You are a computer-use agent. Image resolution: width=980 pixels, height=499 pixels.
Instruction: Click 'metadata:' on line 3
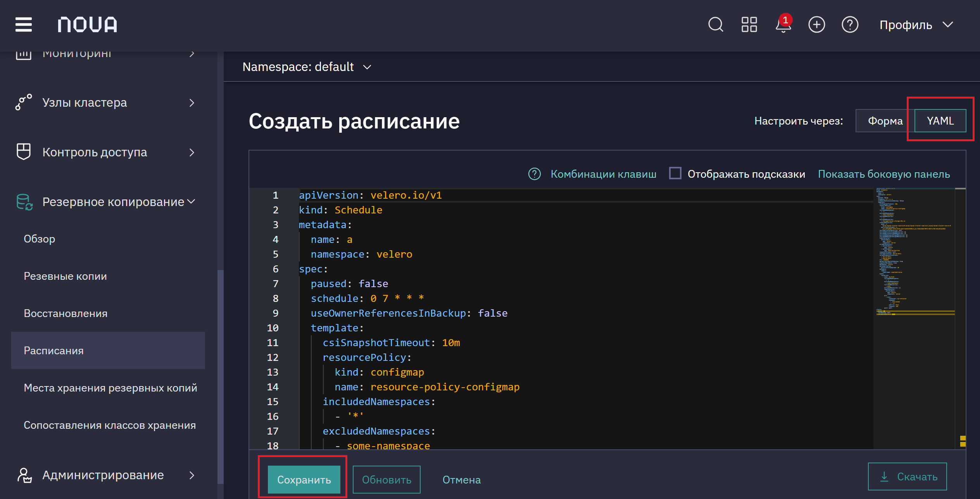(x=325, y=225)
